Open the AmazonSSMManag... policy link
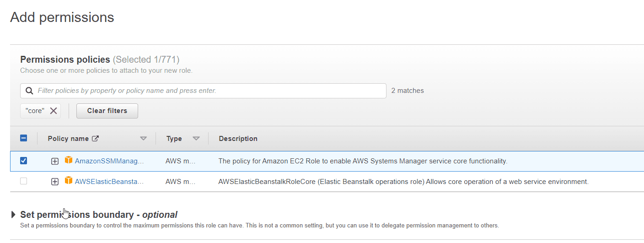644x243 pixels. point(109,161)
